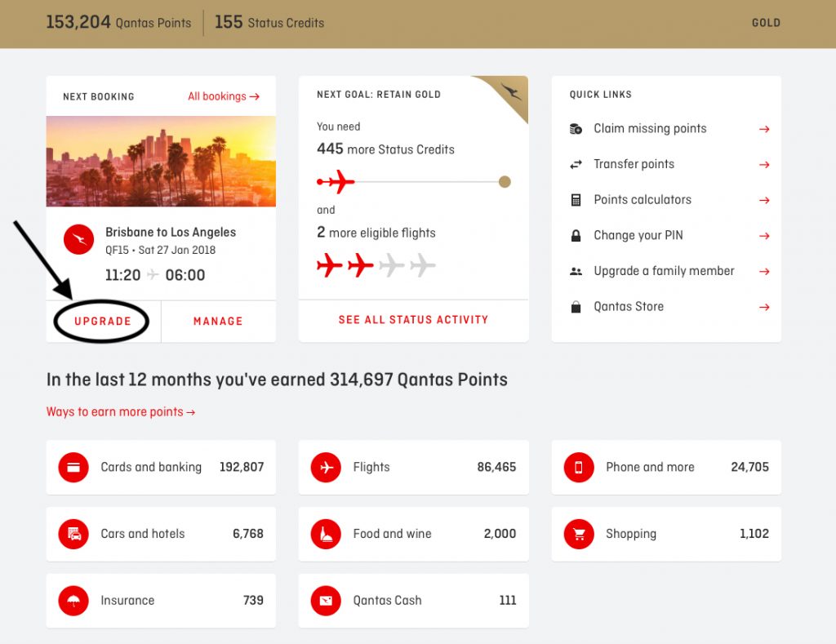Click the arrow next to Qantas Store

[764, 307]
